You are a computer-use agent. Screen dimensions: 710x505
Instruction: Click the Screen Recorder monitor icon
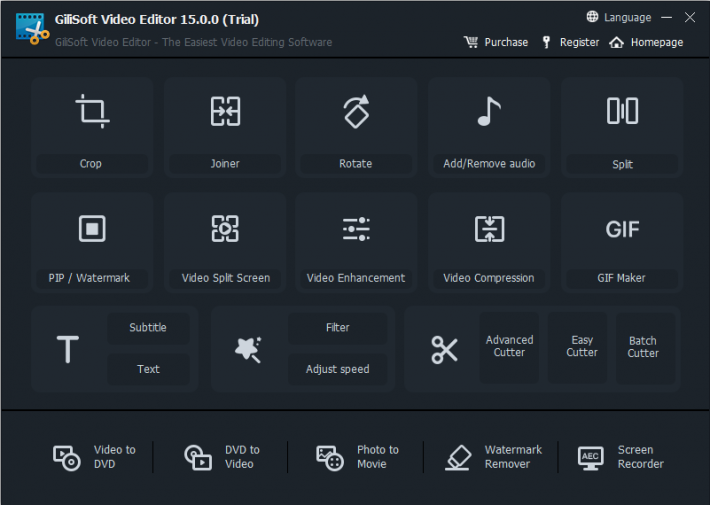pyautogui.click(x=590, y=458)
